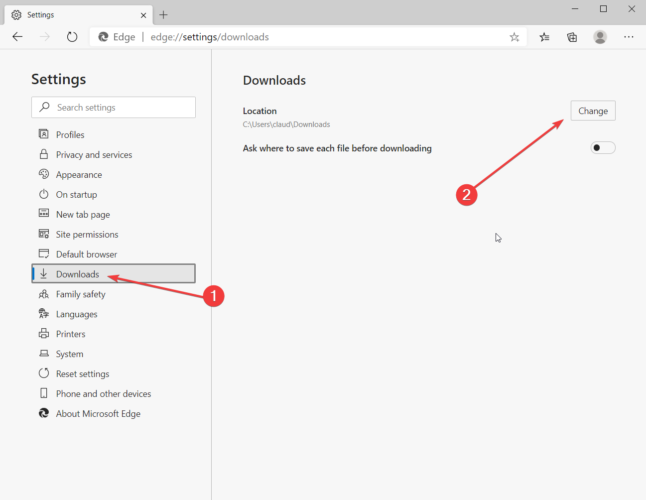646x500 pixels.
Task: Click the System laptop icon
Action: click(44, 353)
